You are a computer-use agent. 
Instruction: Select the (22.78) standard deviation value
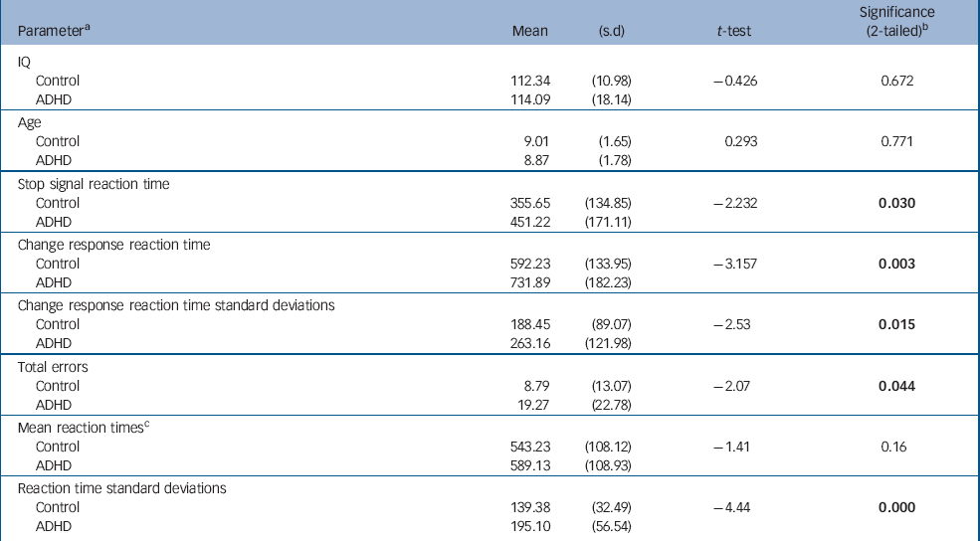tap(610, 404)
